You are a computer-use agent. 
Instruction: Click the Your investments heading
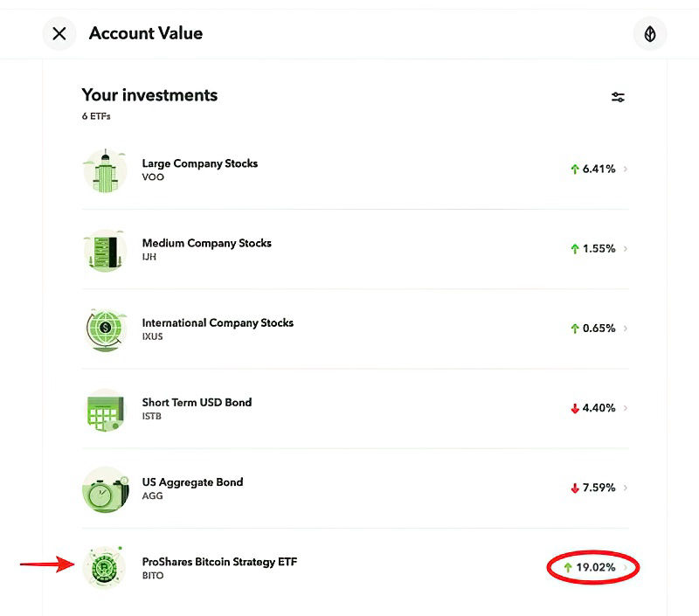point(149,95)
